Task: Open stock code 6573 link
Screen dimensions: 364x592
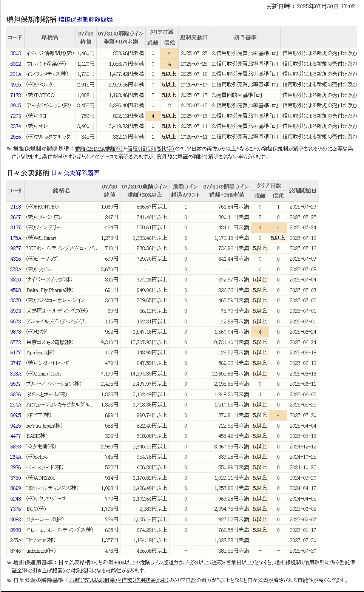Action: coord(15,322)
